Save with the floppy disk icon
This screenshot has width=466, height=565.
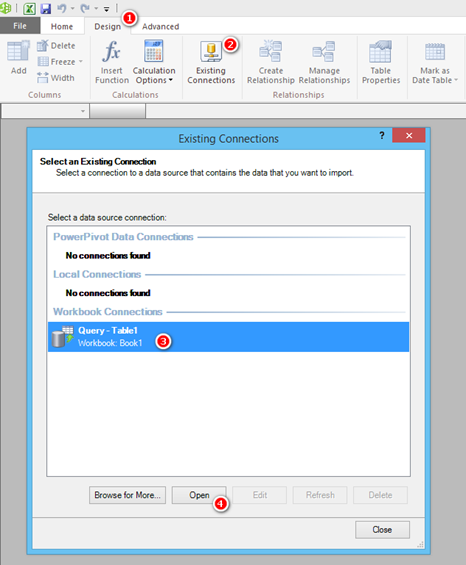pyautogui.click(x=46, y=8)
